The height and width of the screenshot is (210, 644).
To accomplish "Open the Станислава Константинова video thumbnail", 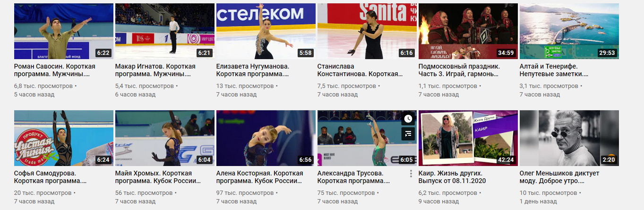I will [x=367, y=31].
